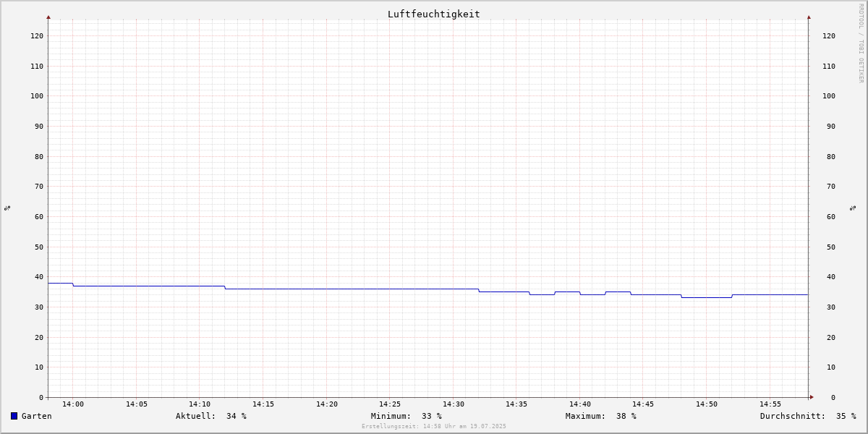The image size is (868, 434).
Task: Click the 14:45 time axis label
Action: click(643, 404)
